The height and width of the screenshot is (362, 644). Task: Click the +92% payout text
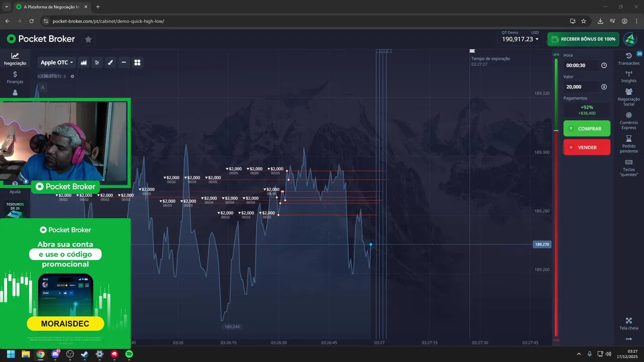click(587, 107)
